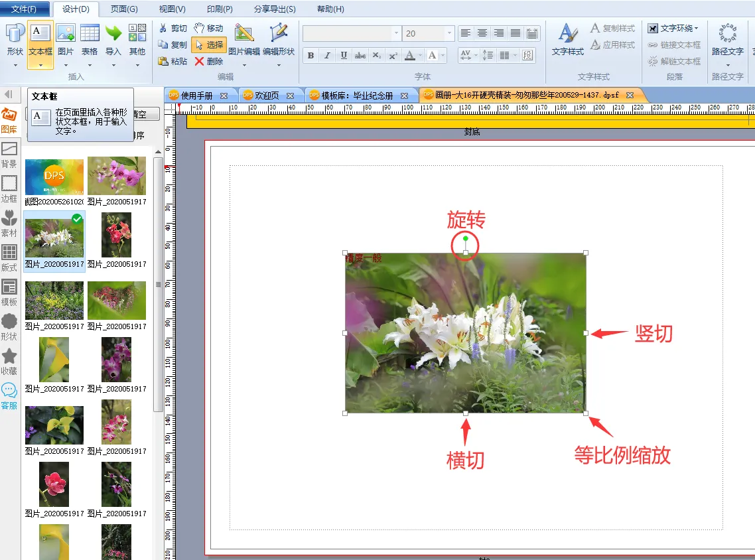Image resolution: width=755 pixels, height=560 pixels.
Task: Click the 剪切 cut button
Action: click(172, 29)
